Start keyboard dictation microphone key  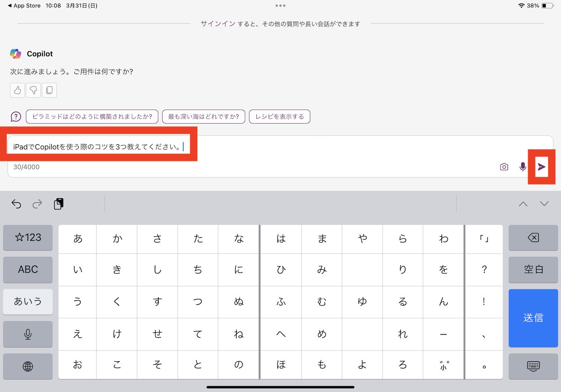28,335
